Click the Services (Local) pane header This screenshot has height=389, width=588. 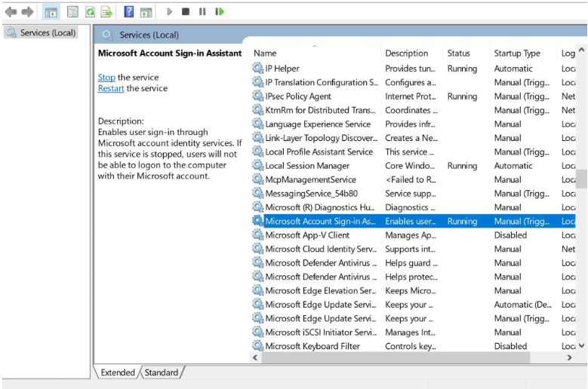tap(149, 35)
